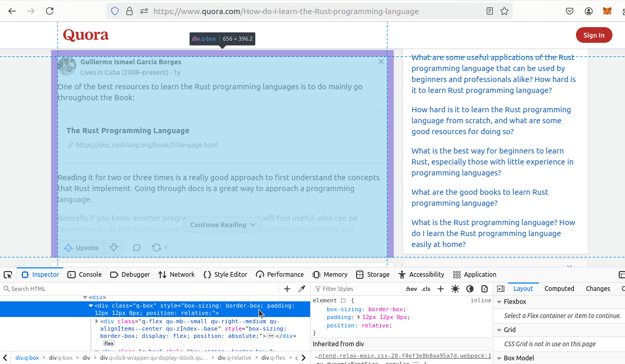Reload the current Quora page

[50, 11]
